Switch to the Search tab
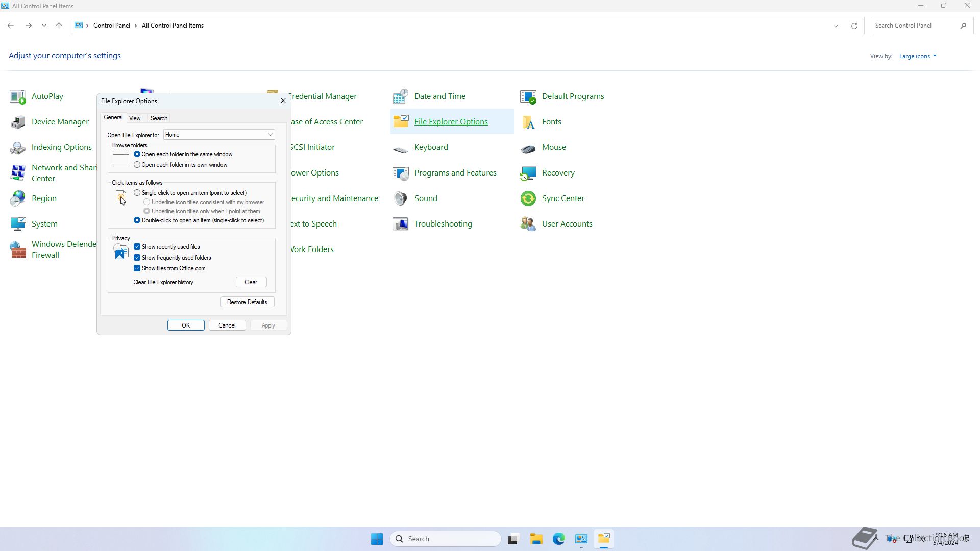Screen dimensions: 980x551 pos(159,118)
